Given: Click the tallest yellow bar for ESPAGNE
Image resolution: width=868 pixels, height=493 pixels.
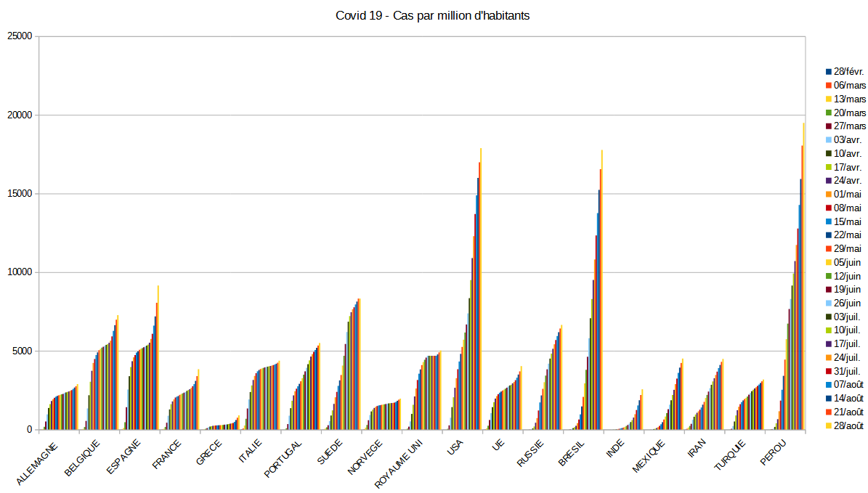Looking at the screenshot, I should point(158,357).
